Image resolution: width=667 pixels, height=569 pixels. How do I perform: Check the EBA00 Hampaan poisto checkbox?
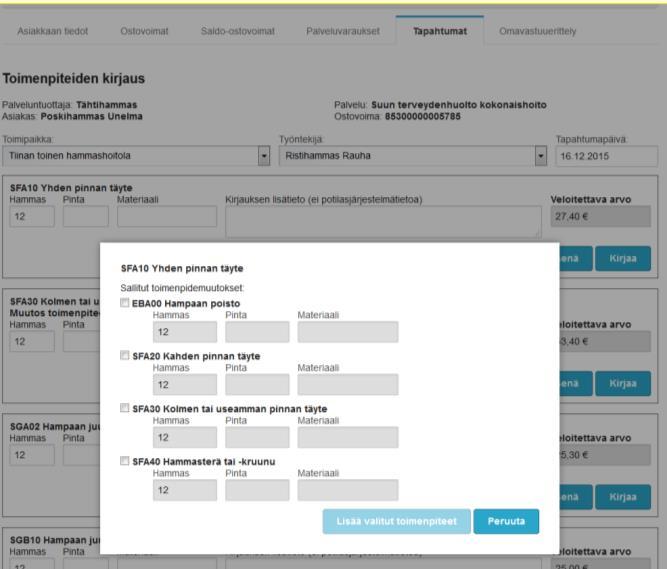point(125,303)
